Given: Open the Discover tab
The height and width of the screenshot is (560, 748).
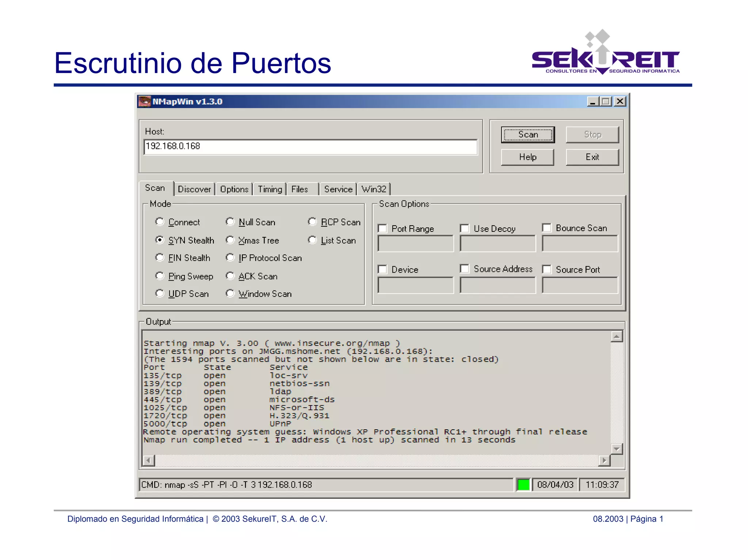Looking at the screenshot, I should coord(194,189).
